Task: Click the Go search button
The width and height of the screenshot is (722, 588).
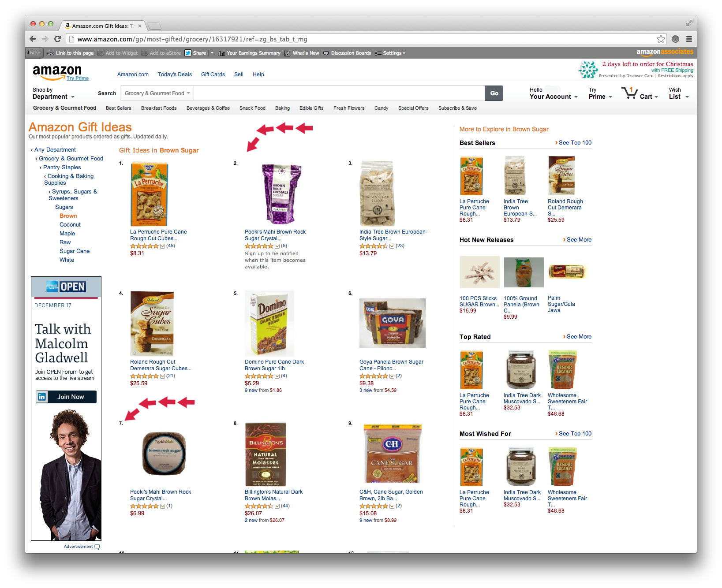Action: [x=494, y=93]
